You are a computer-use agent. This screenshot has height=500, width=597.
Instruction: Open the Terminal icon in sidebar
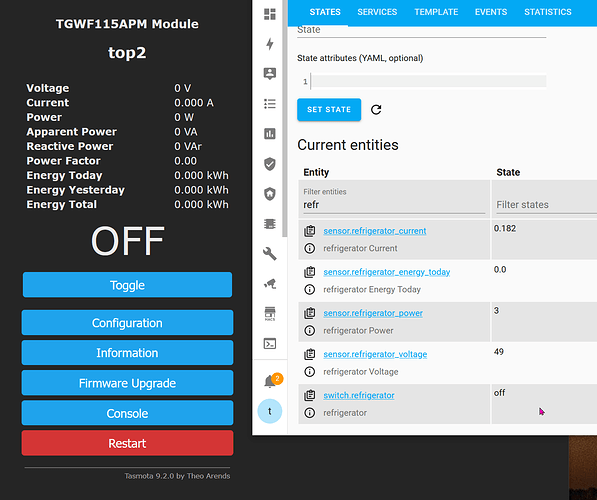(270, 344)
